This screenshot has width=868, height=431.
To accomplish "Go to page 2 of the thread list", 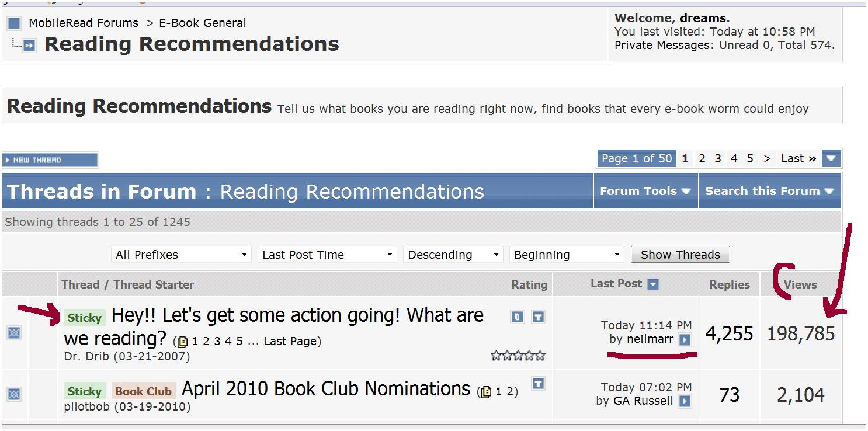I will 702,158.
